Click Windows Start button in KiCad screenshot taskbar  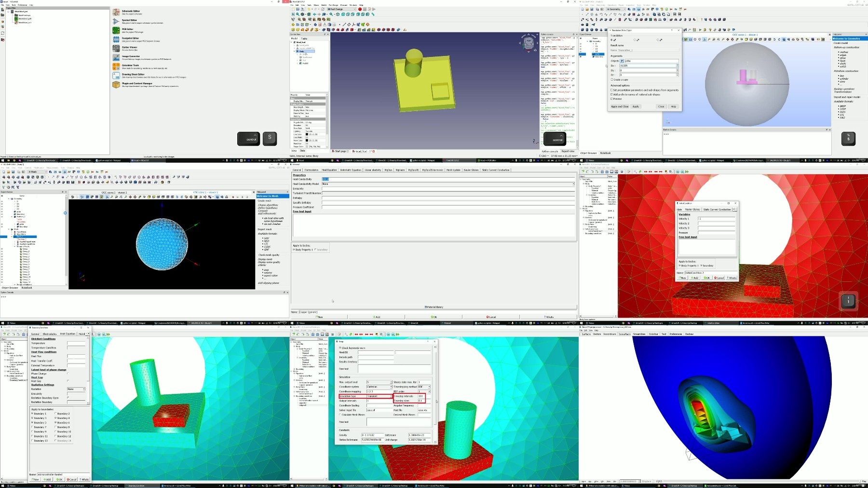point(2,160)
